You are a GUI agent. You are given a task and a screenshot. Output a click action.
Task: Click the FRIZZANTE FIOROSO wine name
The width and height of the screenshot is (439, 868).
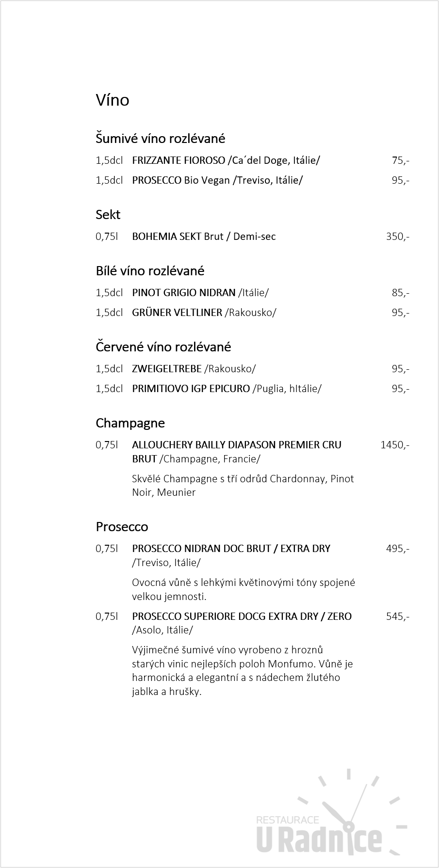pos(179,160)
